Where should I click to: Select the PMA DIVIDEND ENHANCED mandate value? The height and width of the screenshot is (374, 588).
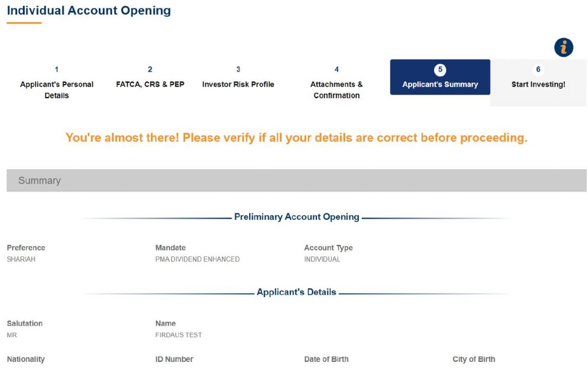[198, 259]
